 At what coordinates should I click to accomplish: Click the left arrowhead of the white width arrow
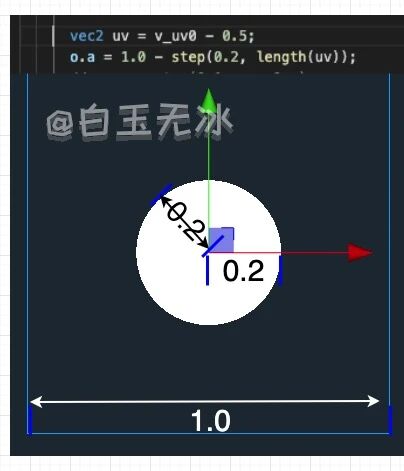point(36,401)
